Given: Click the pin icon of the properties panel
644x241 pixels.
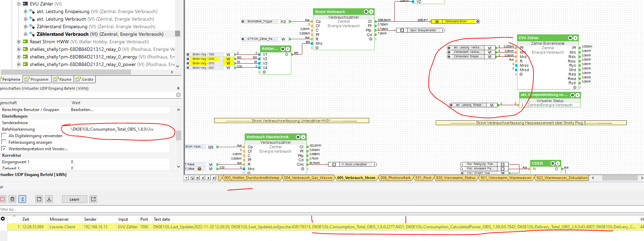Looking at the screenshot, I should [178, 88].
